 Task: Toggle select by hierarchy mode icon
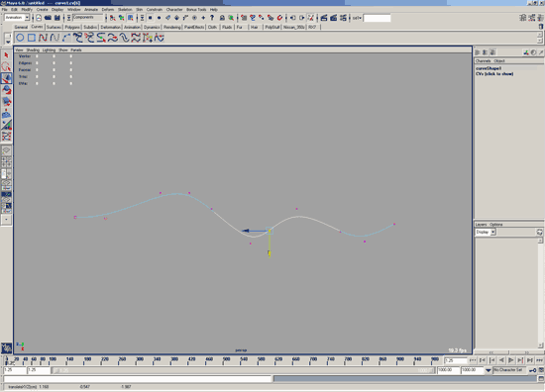pyautogui.click(x=112, y=18)
